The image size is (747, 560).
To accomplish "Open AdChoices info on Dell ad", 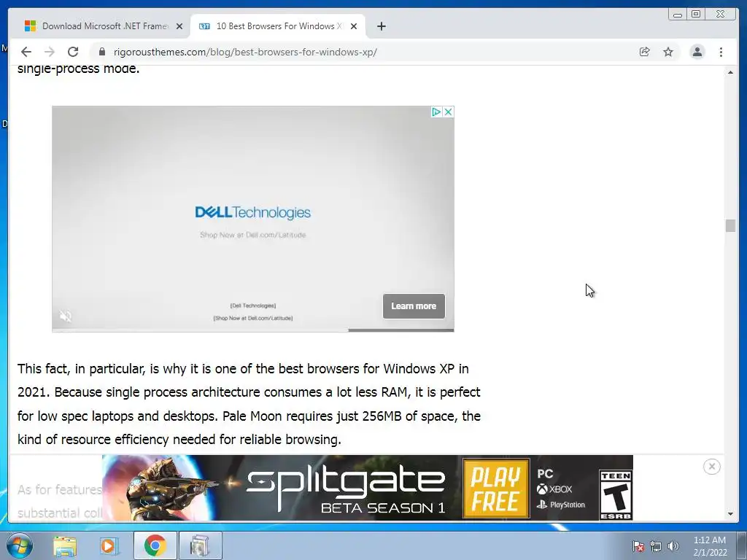I will [x=436, y=112].
